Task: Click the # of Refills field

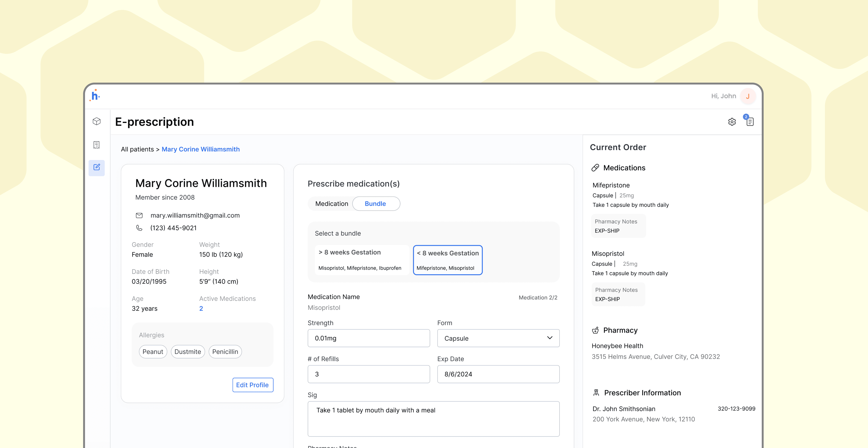Action: click(x=369, y=374)
